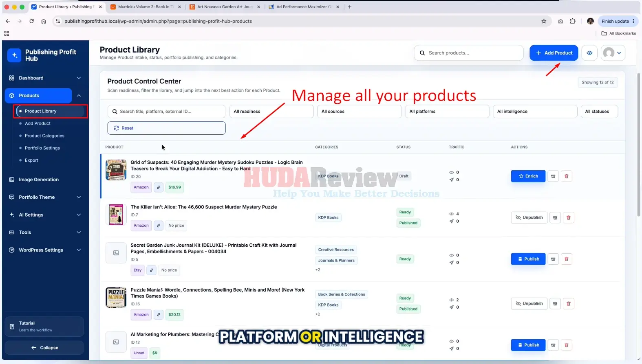Screen dimensions: 642x364
Task: Delete the Puzzle Mania product
Action: click(x=569, y=304)
